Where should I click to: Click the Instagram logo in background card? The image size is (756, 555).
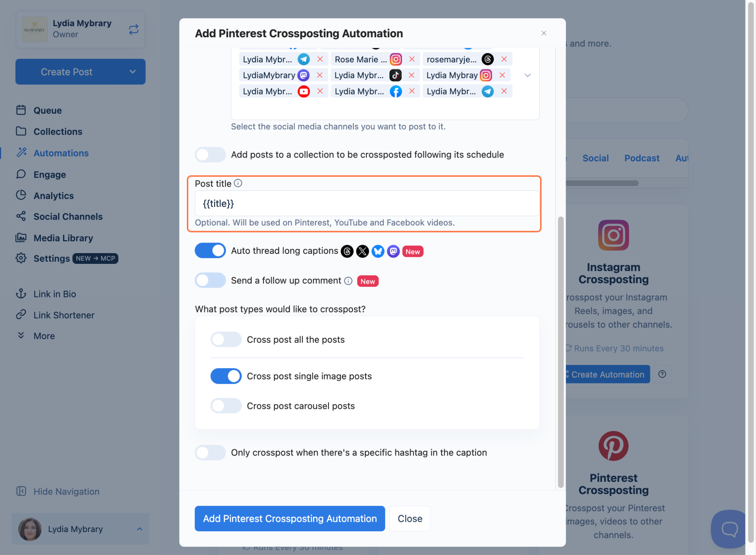pyautogui.click(x=613, y=235)
